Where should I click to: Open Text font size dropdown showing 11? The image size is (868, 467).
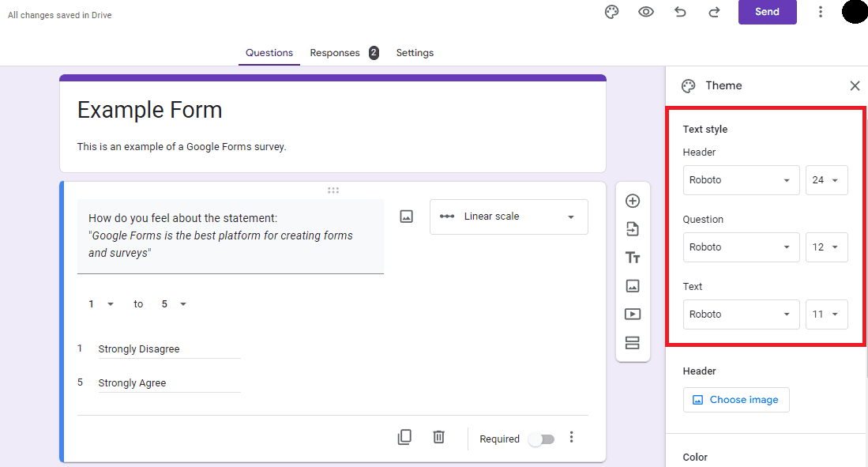pos(826,314)
